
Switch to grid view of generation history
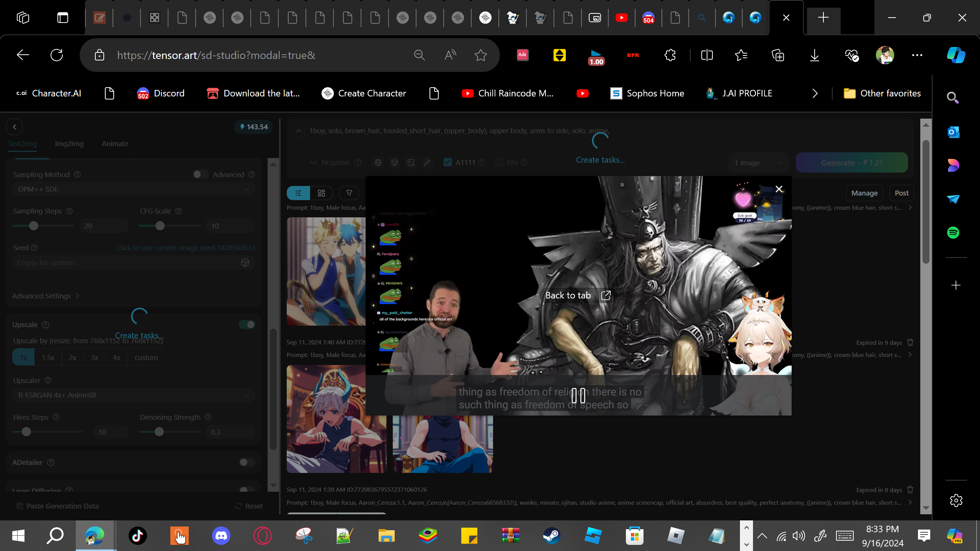click(x=321, y=193)
